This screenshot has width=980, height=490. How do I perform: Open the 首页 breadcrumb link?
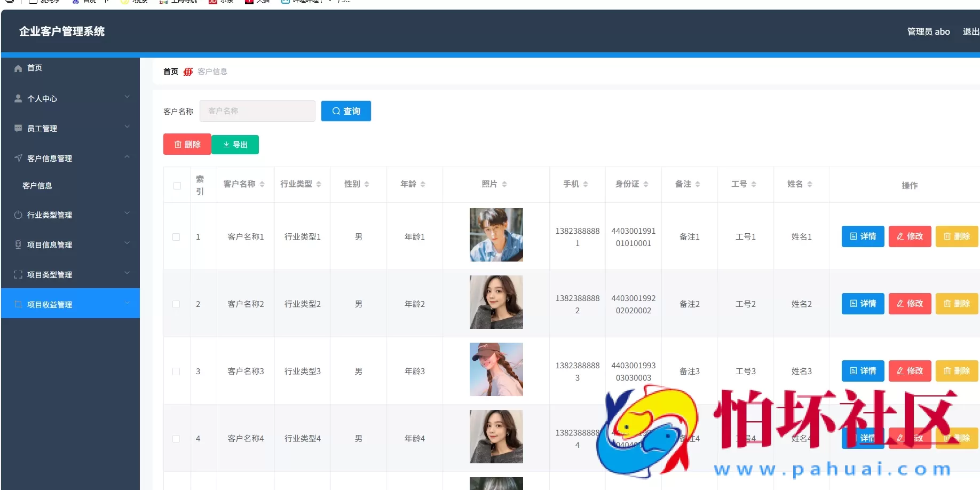click(x=170, y=71)
